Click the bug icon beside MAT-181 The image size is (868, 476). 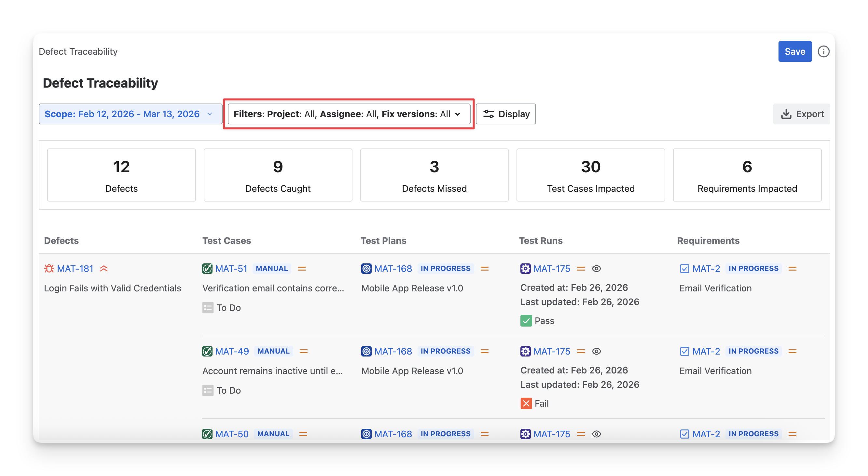pyautogui.click(x=49, y=268)
